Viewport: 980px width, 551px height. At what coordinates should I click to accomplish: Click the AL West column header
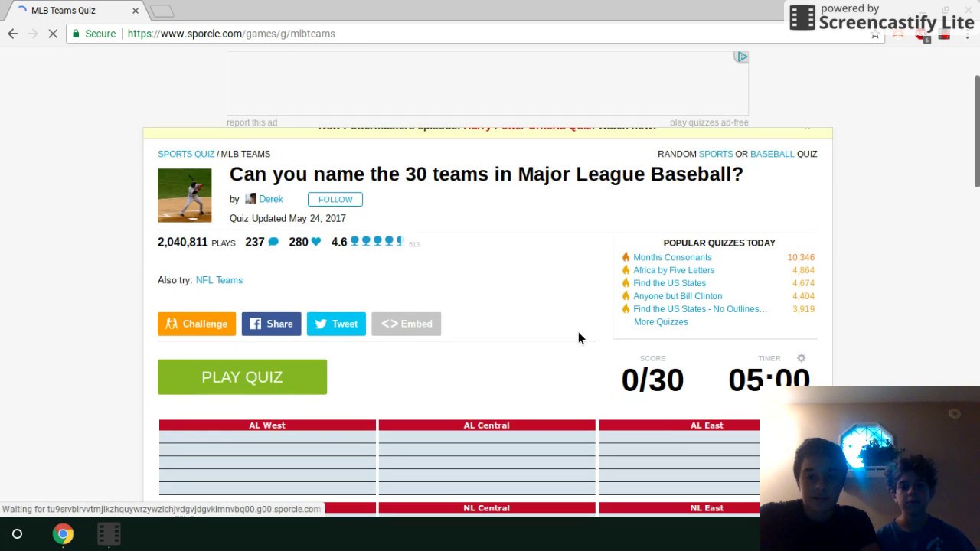click(267, 425)
